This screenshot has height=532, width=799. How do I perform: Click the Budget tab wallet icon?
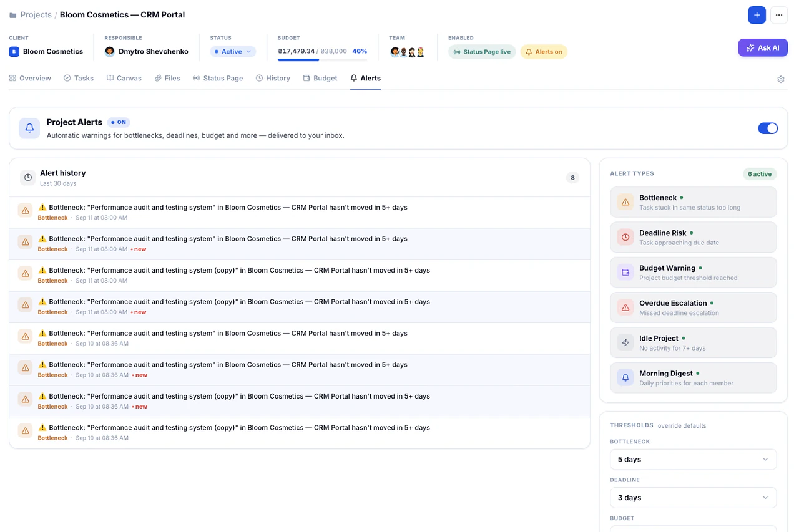(x=306, y=78)
